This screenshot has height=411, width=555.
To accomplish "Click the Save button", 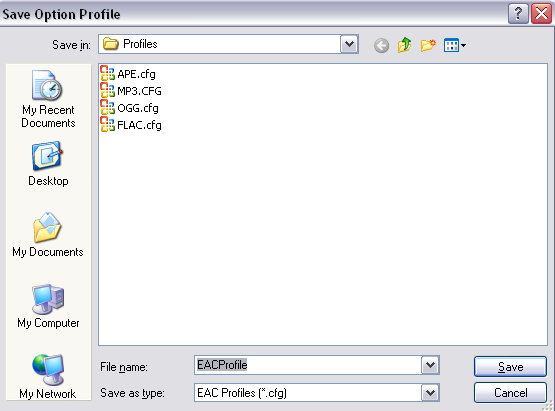I will coord(510,366).
